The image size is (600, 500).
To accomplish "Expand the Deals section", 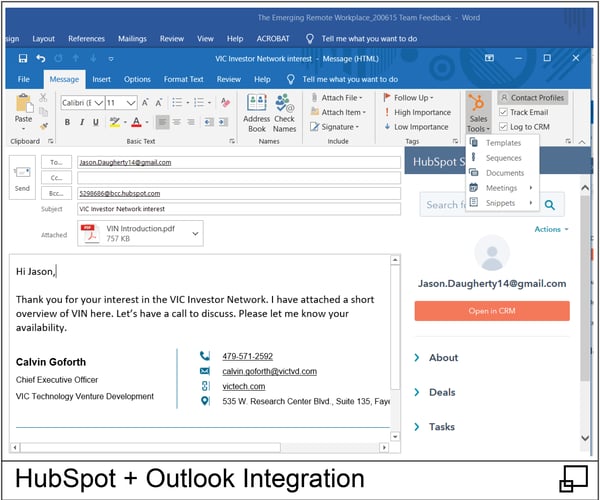I will coord(441,393).
